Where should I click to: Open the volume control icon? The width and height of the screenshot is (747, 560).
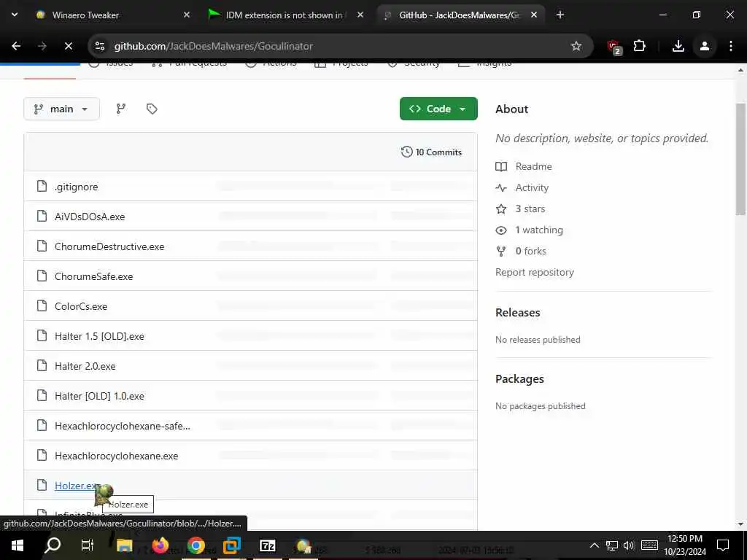click(x=629, y=545)
